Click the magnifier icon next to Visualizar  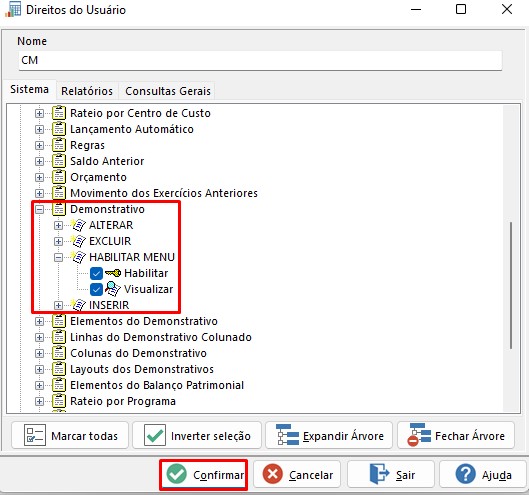coord(113,289)
